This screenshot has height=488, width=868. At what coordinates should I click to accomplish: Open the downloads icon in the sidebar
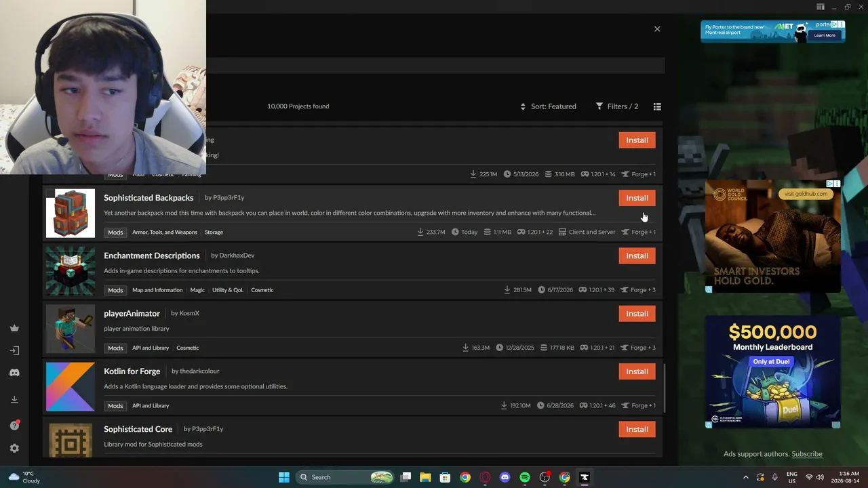[x=14, y=400]
